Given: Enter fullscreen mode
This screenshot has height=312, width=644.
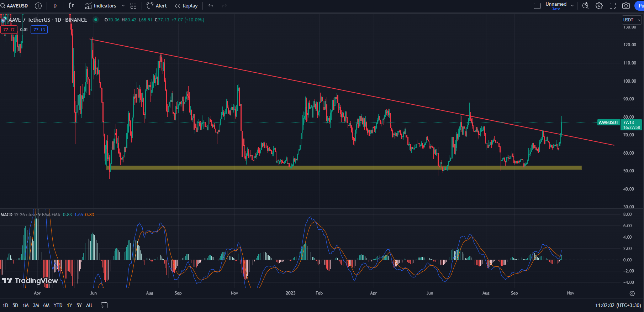Looking at the screenshot, I should (x=613, y=6).
